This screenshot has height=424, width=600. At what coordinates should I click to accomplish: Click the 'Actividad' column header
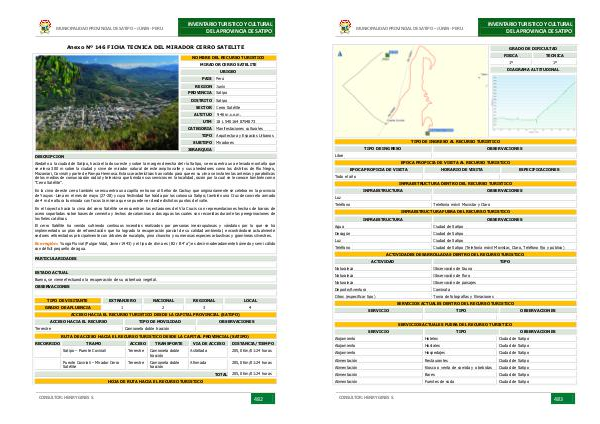383,262
